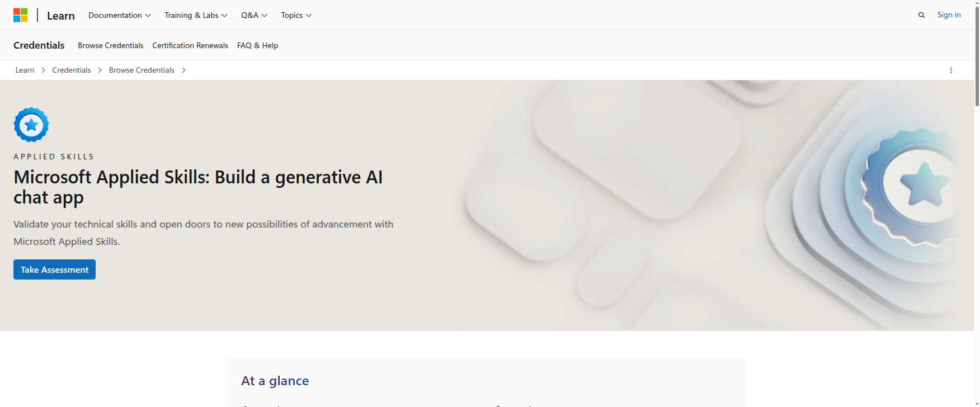Expand the Training & Labs dropdown
Screen dimensions: 980x407
point(196,15)
